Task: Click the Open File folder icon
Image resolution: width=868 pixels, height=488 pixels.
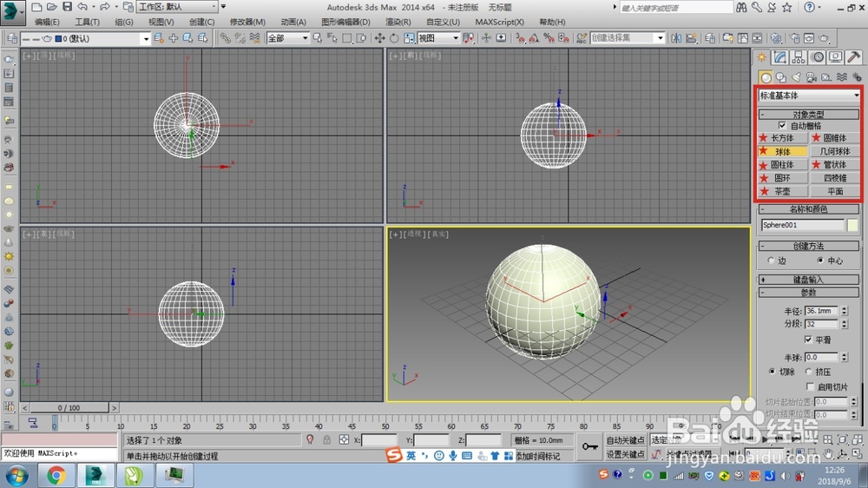Action: click(51, 7)
